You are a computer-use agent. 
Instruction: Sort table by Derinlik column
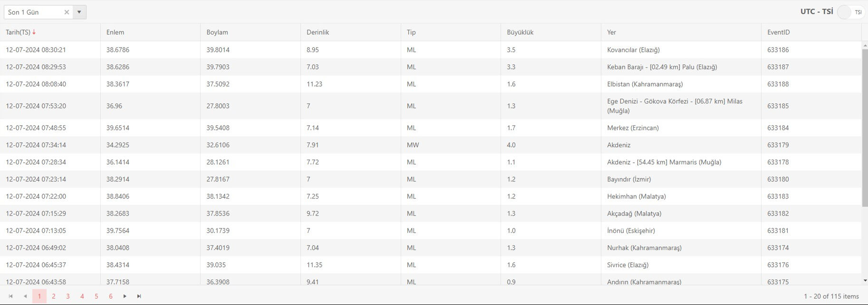(318, 32)
